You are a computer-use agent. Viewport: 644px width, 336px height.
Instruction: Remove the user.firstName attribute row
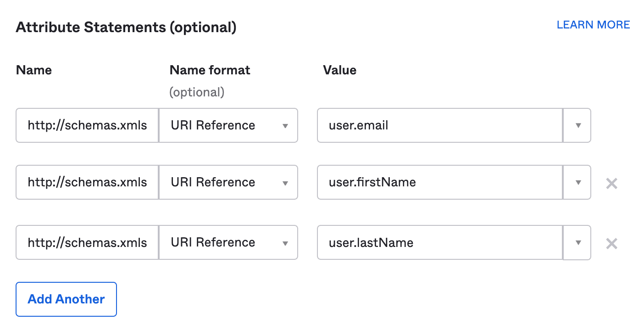coord(611,184)
